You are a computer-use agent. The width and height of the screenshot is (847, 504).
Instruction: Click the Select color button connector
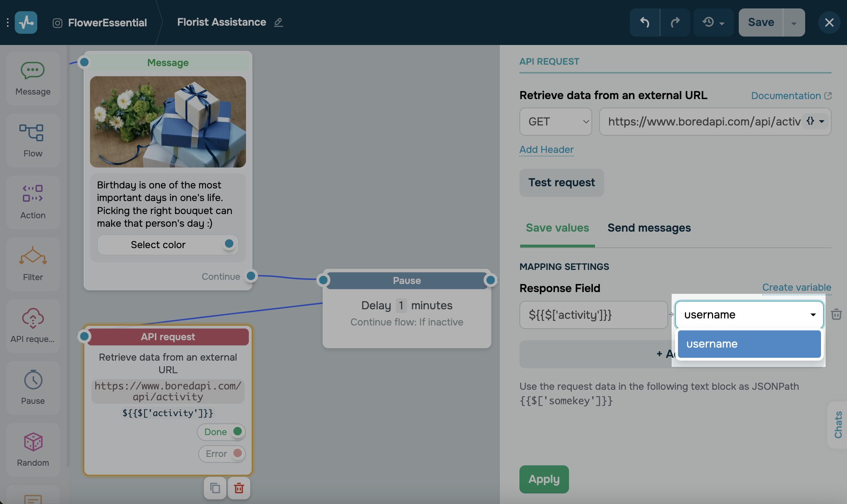229,244
